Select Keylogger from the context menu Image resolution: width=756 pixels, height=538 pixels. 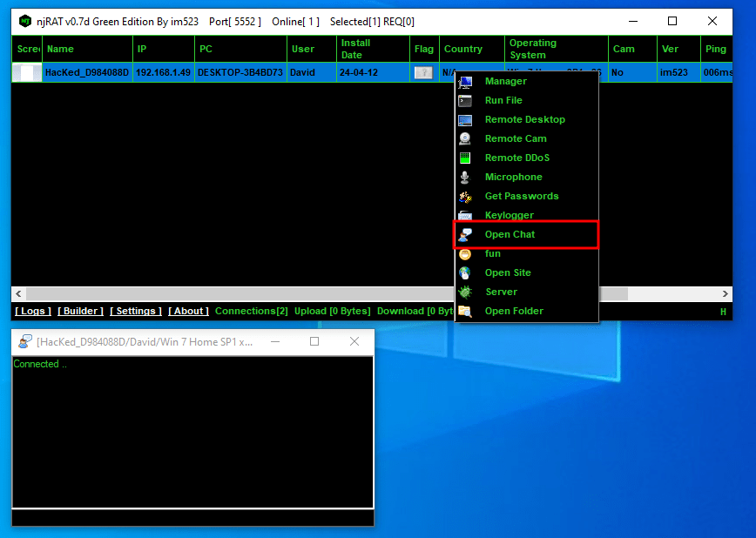click(x=526, y=215)
